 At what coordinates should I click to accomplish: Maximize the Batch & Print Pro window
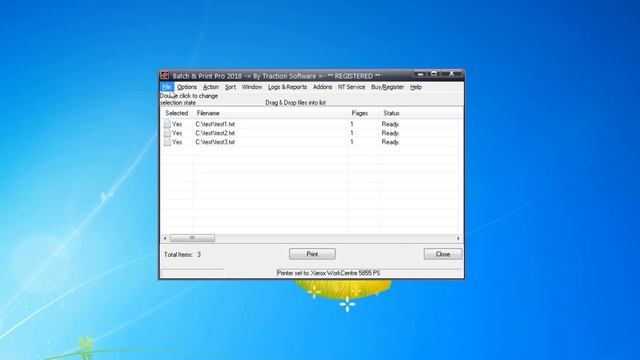434,74
